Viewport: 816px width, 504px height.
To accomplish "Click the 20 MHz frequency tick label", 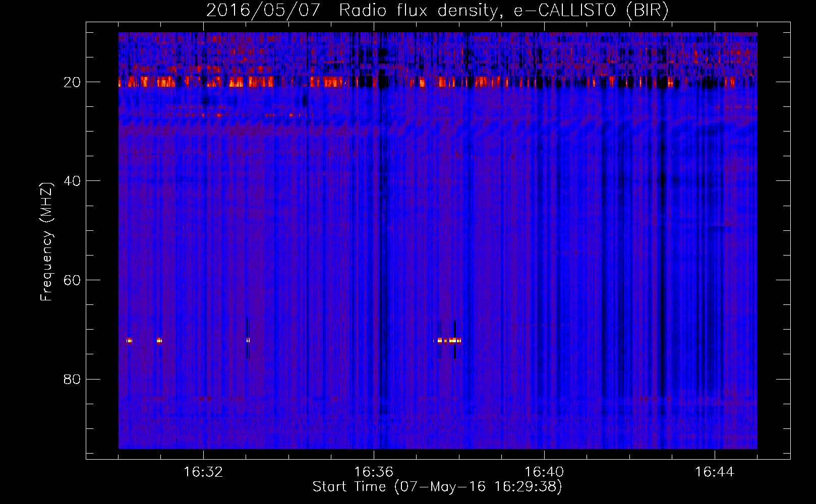I will pos(73,82).
